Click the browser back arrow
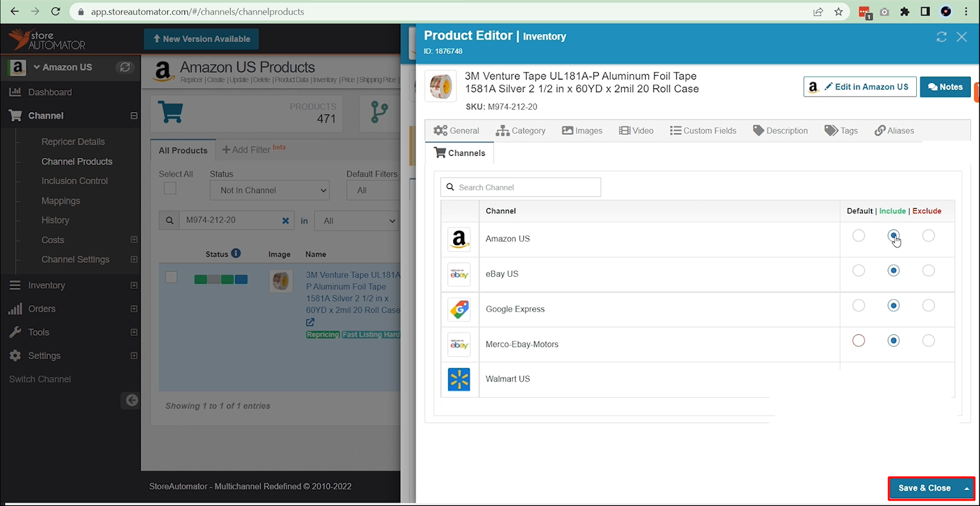The width and height of the screenshot is (980, 506). click(x=15, y=12)
